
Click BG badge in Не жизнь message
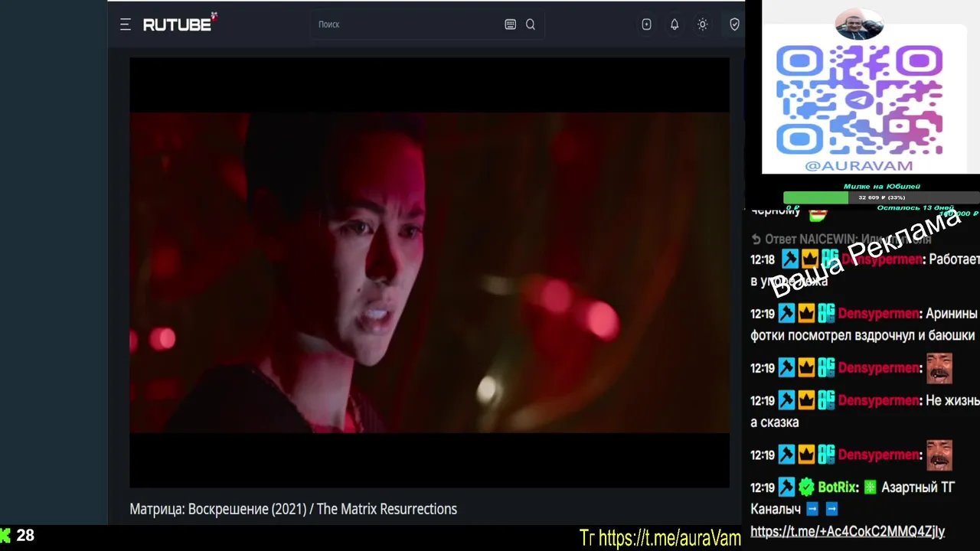(x=826, y=399)
